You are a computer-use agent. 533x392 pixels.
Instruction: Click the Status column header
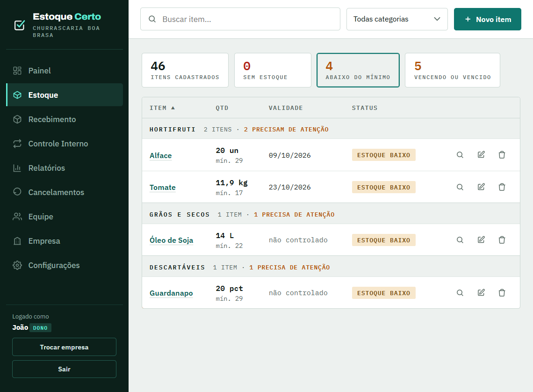pyautogui.click(x=364, y=108)
